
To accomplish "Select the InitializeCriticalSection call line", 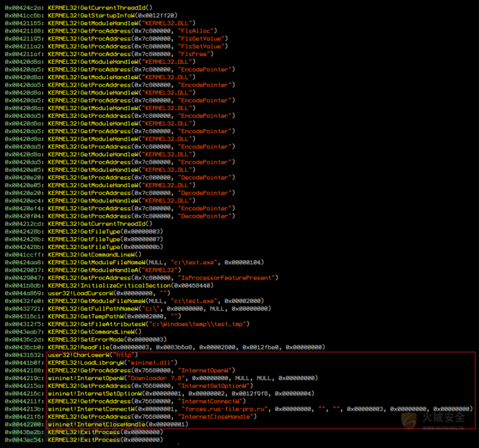I will [x=109, y=285].
